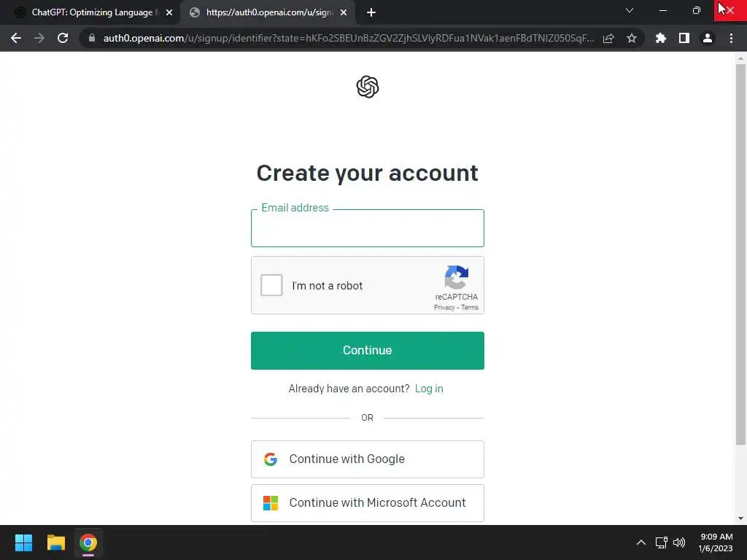
Task: Restore down the Chrome window
Action: [697, 10]
